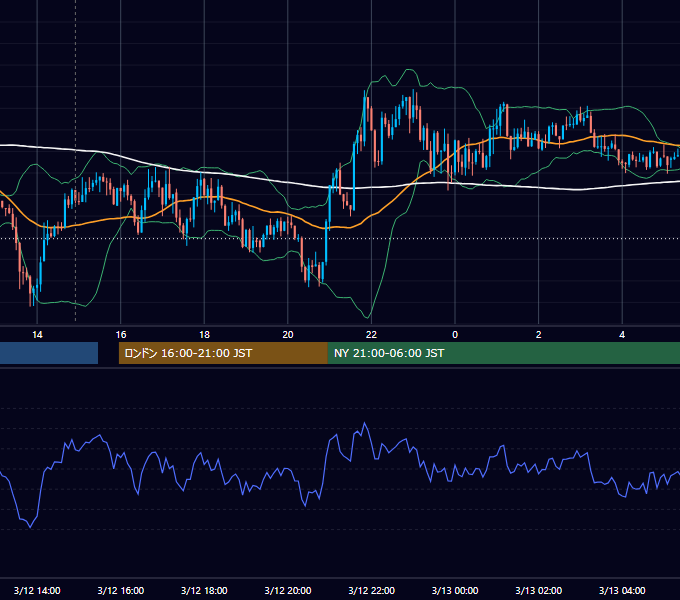Viewport: 680px width, 600px height.
Task: Click the 3/13 02:00 time label
Action: [539, 590]
